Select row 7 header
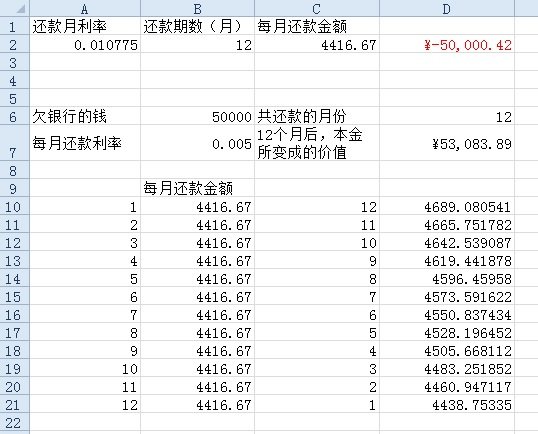The image size is (538, 434). 15,143
